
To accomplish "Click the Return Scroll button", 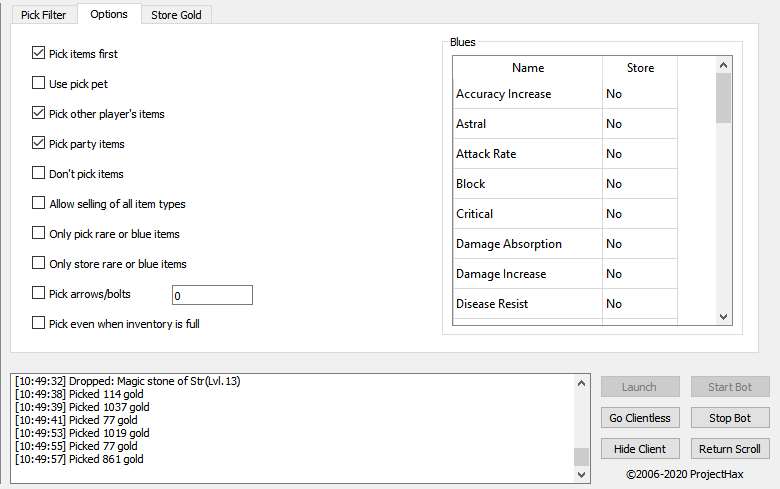I will (730, 449).
